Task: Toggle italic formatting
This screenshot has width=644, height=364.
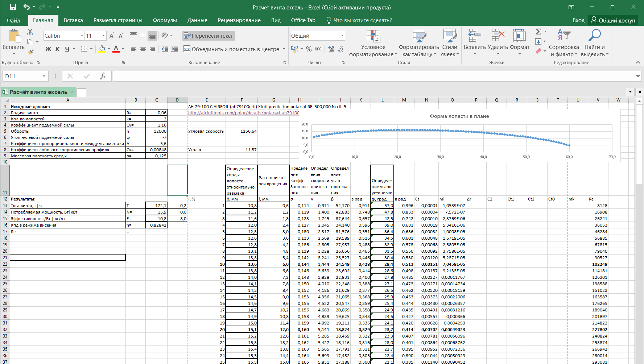Action: (57, 49)
